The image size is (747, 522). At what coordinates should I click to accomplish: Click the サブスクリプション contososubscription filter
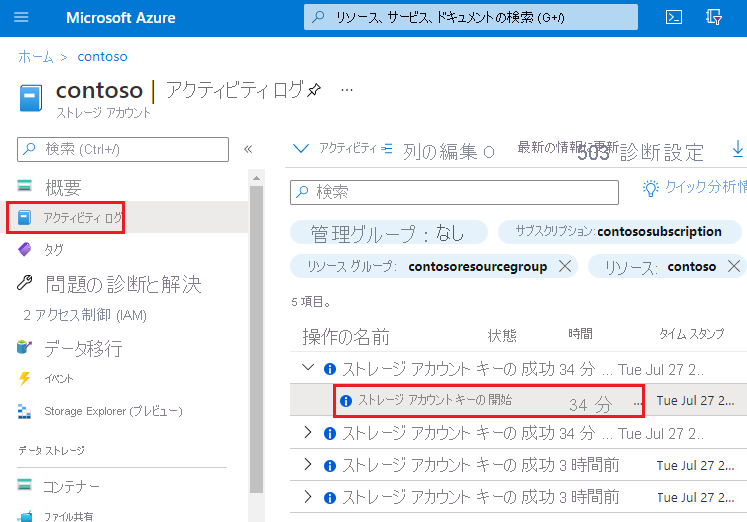coord(619,232)
